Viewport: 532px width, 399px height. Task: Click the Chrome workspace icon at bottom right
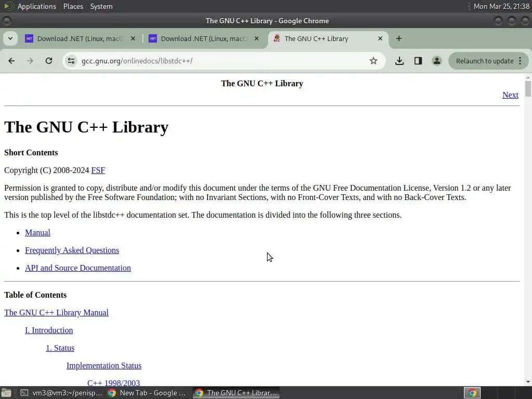tap(472, 393)
